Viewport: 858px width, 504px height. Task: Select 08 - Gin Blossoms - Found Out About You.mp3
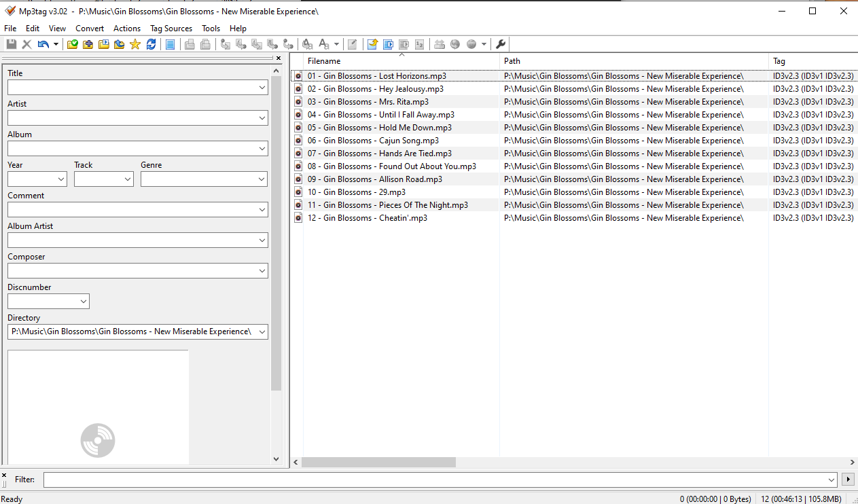point(392,166)
